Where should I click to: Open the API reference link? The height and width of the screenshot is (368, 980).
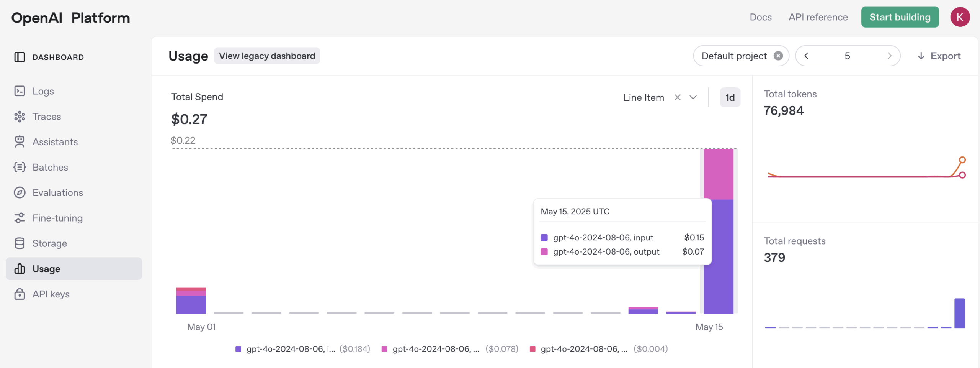pyautogui.click(x=818, y=17)
